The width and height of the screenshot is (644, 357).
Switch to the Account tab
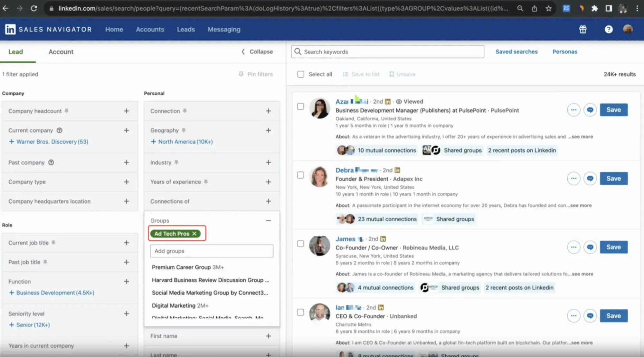61,52
